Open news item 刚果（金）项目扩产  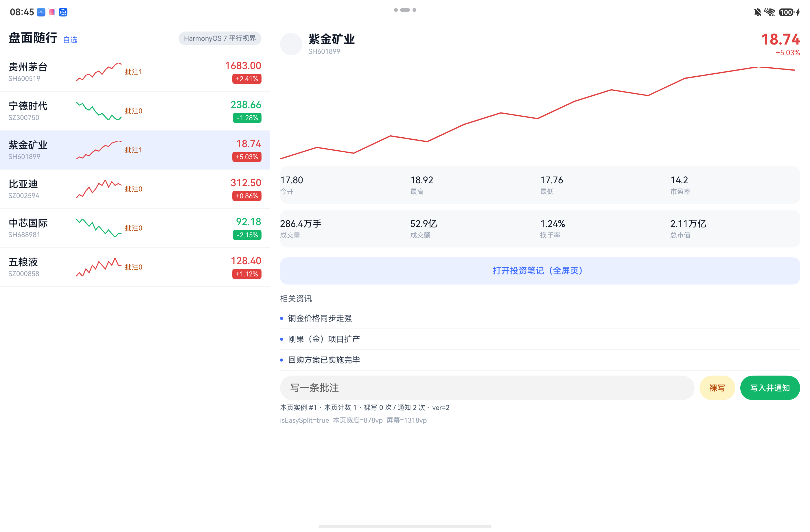pos(540,339)
